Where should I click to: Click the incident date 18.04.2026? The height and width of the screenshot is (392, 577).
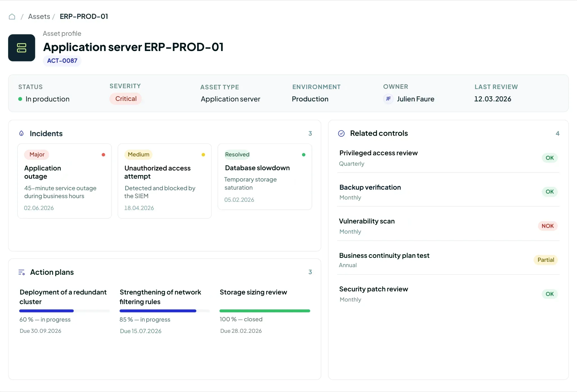click(x=139, y=208)
